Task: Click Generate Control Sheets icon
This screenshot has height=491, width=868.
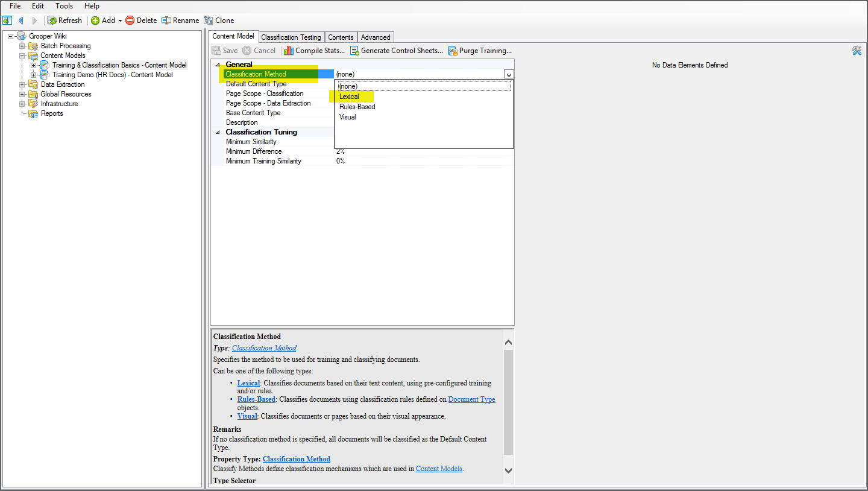Action: (354, 51)
